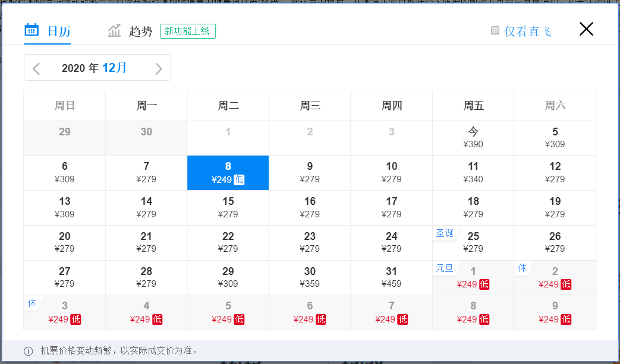This screenshot has width=620, height=364.
Task: Select December 6 priced ¥309
Action: tap(64, 173)
